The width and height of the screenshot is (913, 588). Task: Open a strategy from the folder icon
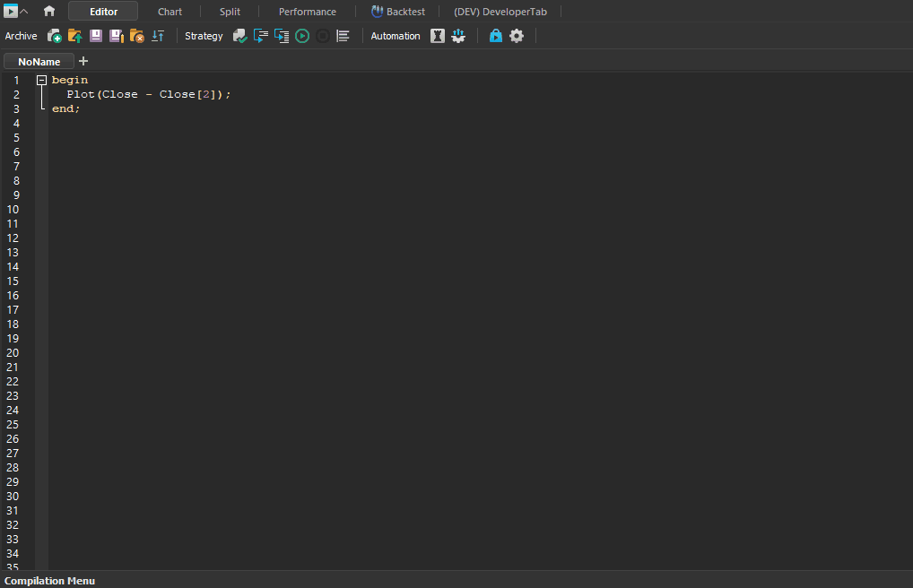tap(75, 36)
